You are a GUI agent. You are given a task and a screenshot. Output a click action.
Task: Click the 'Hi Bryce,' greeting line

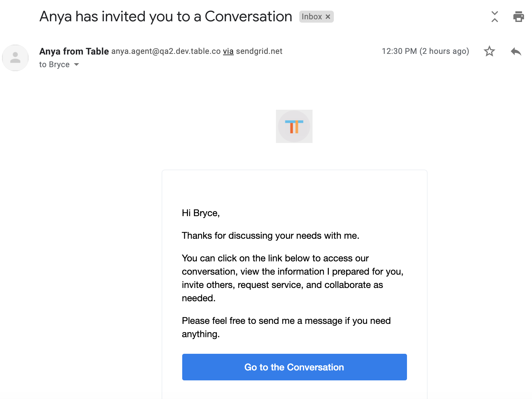click(201, 213)
